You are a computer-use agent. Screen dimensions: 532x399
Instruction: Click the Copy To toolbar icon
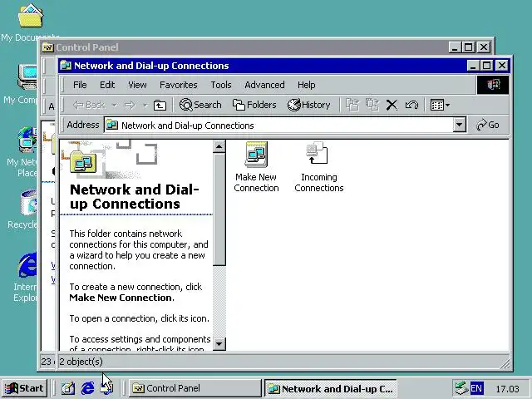372,106
